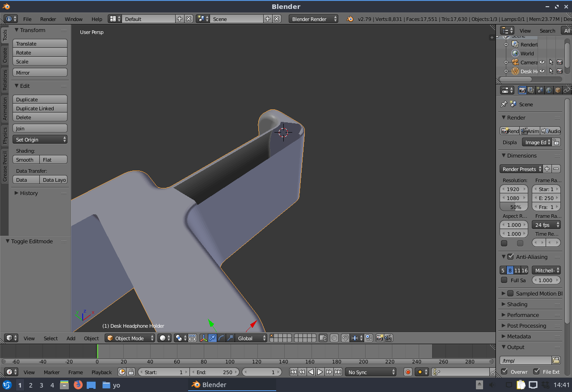Toggle the Anti-Aliasing checkbox
This screenshot has height=392, width=572.
pos(510,257)
